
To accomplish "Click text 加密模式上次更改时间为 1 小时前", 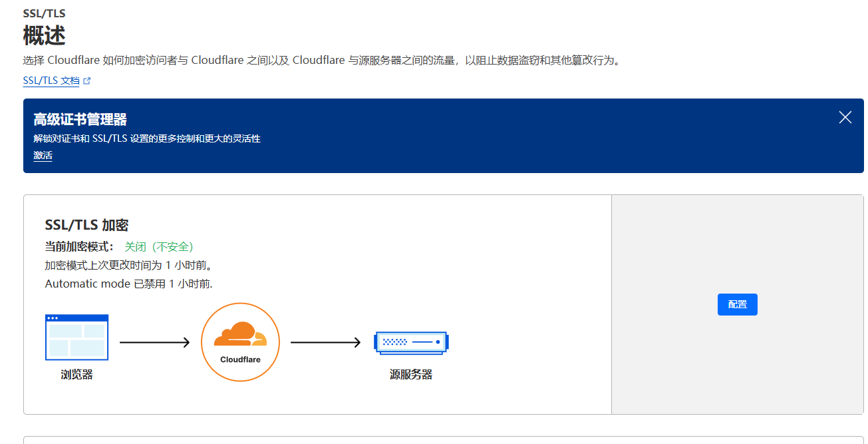I will point(128,265).
